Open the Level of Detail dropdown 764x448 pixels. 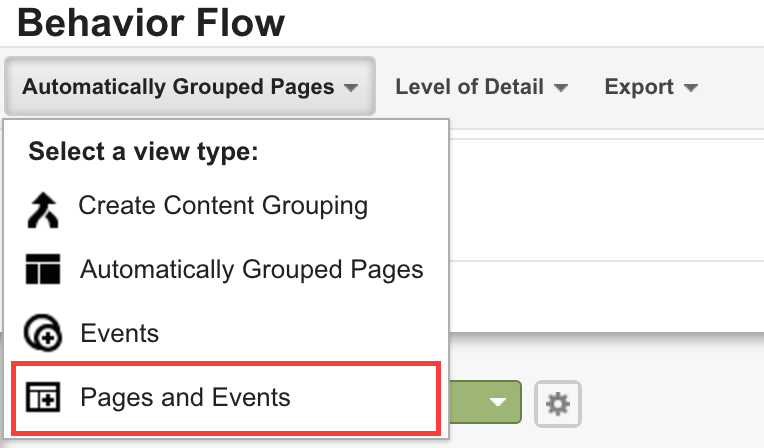click(481, 87)
